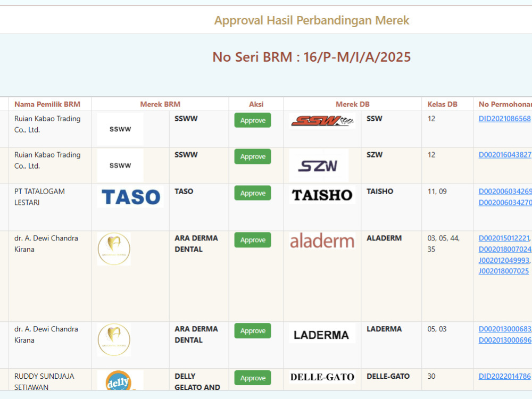
Task: Select class value 30
Action: point(431,376)
